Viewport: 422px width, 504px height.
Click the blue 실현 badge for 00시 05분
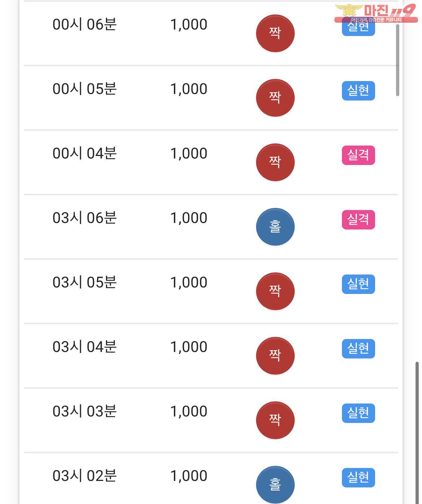point(358,91)
